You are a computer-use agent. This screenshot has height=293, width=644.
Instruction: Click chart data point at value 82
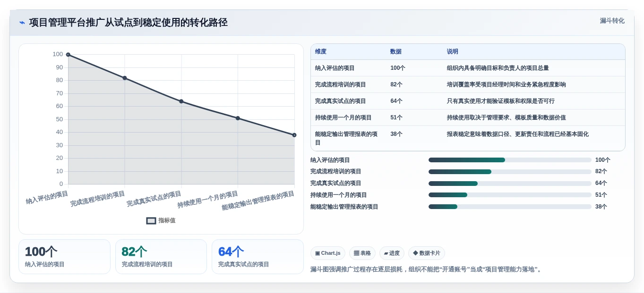coord(125,78)
